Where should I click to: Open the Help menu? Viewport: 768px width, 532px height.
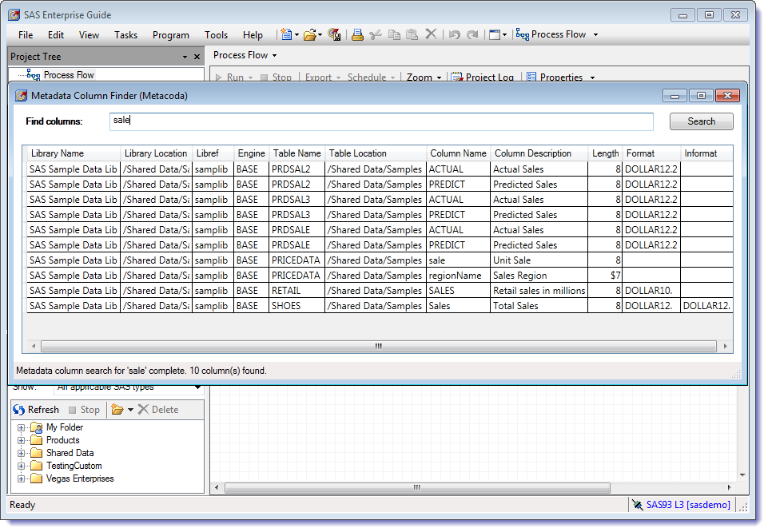(253, 35)
